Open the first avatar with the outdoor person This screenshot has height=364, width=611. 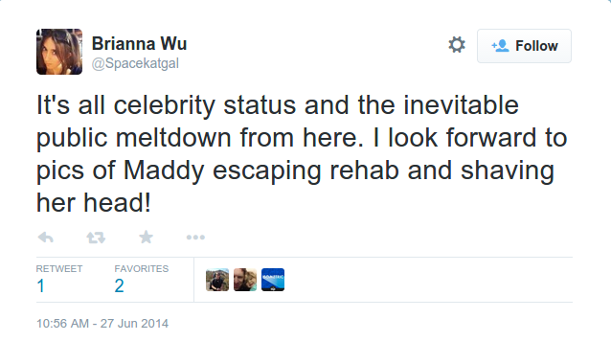tap(217, 280)
